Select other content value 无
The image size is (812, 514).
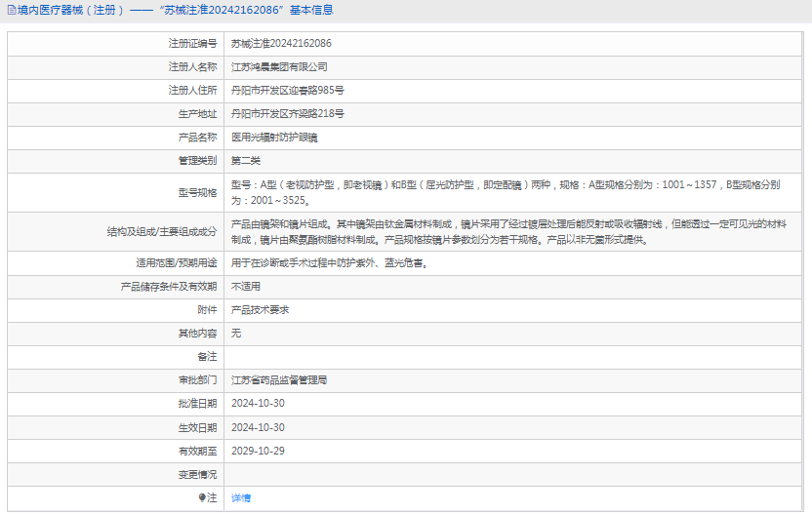click(x=236, y=334)
